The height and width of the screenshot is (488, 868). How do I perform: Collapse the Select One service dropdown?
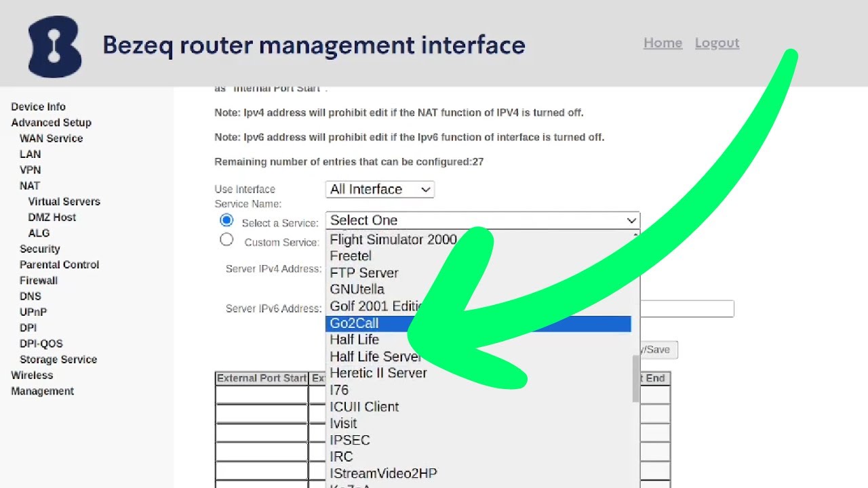point(483,220)
